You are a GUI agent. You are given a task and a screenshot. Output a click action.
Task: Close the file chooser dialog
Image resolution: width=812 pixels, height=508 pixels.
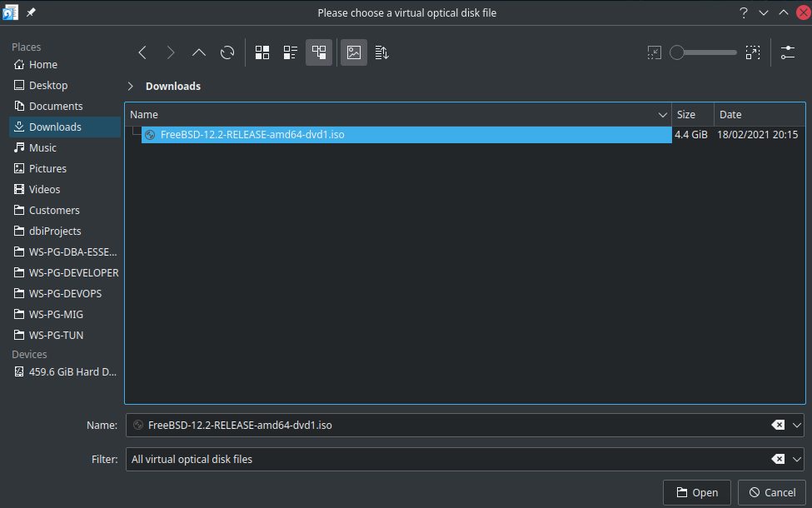point(804,13)
